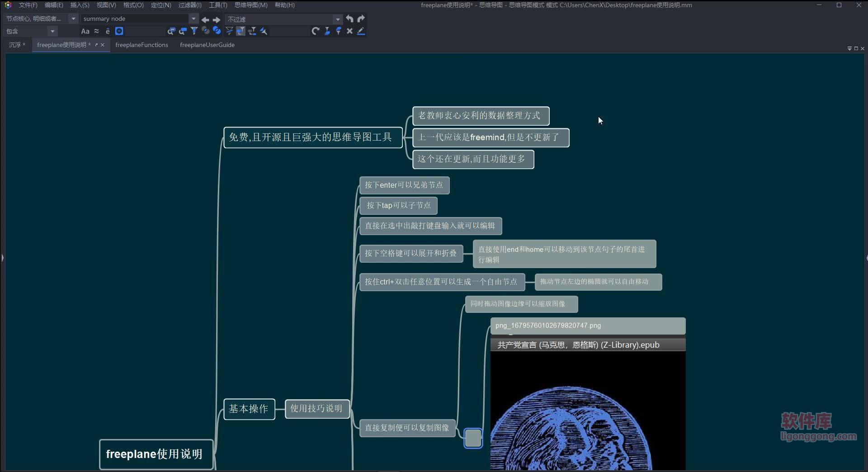Image resolution: width=868 pixels, height=472 pixels.
Task: Click the quick filter funnel icon
Action: [194, 31]
